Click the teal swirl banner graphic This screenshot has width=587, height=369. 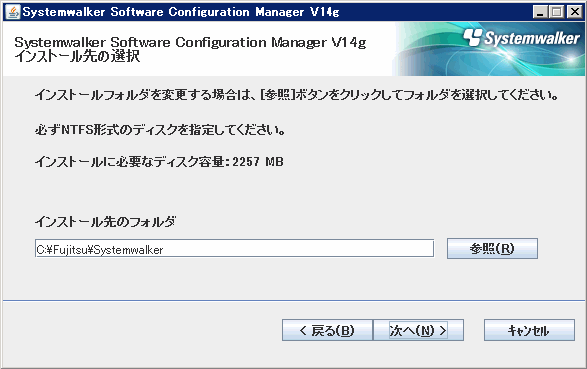coord(488,49)
